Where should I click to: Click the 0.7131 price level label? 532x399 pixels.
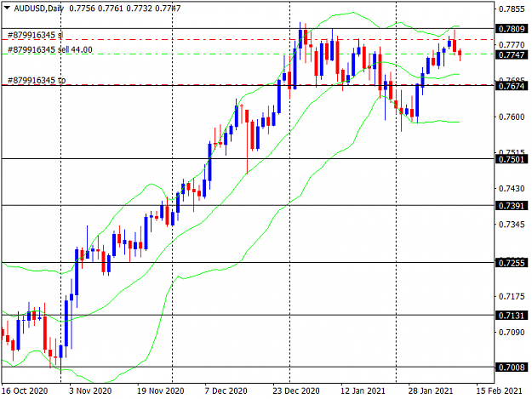(512, 316)
